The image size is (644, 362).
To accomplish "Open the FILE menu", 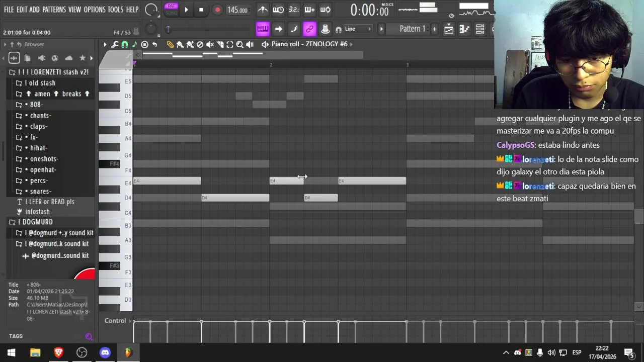I will (x=9, y=10).
